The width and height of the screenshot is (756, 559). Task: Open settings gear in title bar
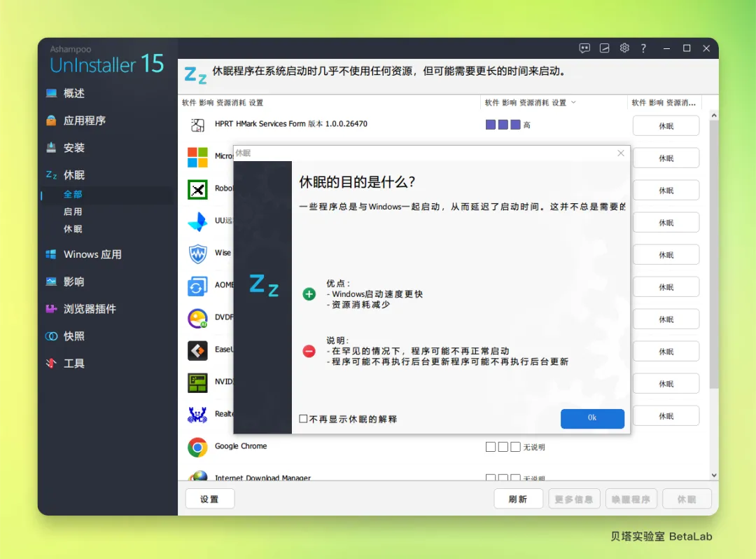[624, 48]
